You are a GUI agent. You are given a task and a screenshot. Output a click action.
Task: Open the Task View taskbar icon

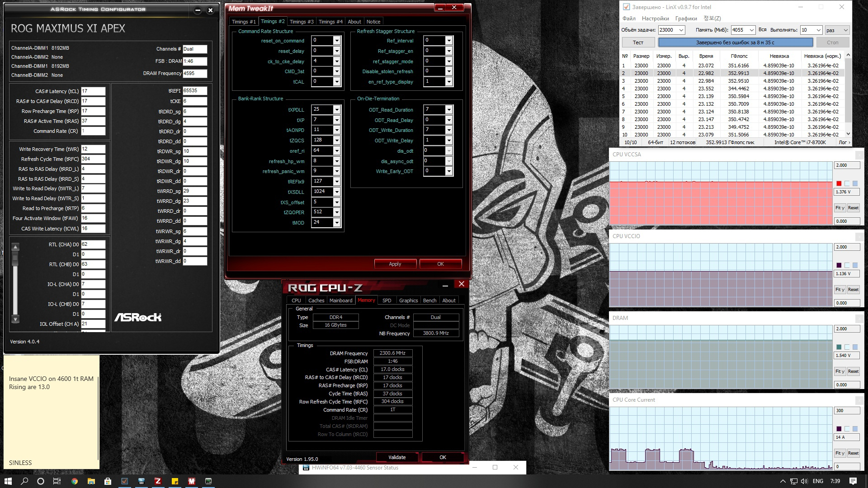click(x=57, y=481)
